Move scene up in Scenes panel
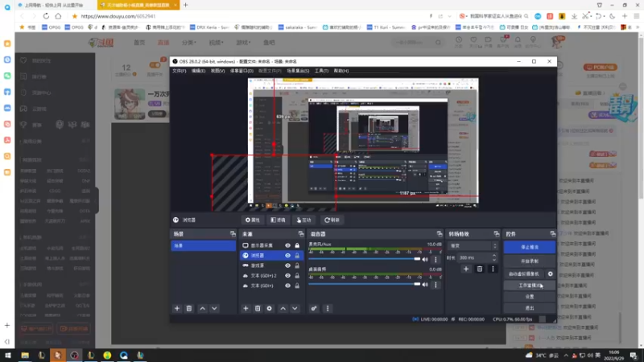Viewport: 644px width, 362px height. (x=203, y=308)
